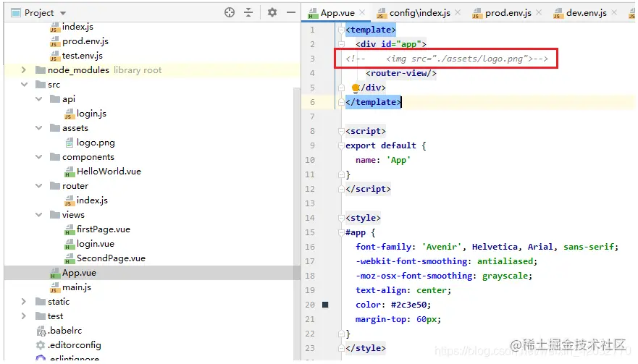Expand the node_modules folder
This screenshot has height=364, width=638.
pos(24,70)
